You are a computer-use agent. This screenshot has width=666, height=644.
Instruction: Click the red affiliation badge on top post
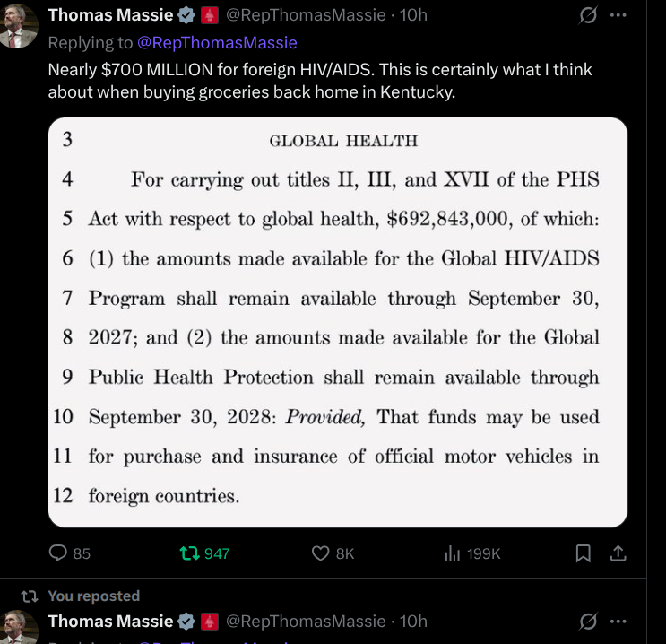pos(210,15)
